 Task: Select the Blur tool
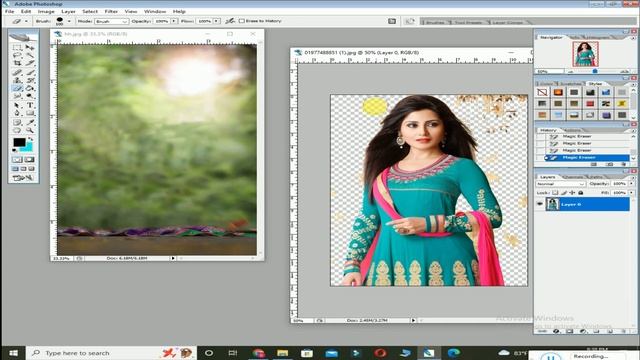17,96
